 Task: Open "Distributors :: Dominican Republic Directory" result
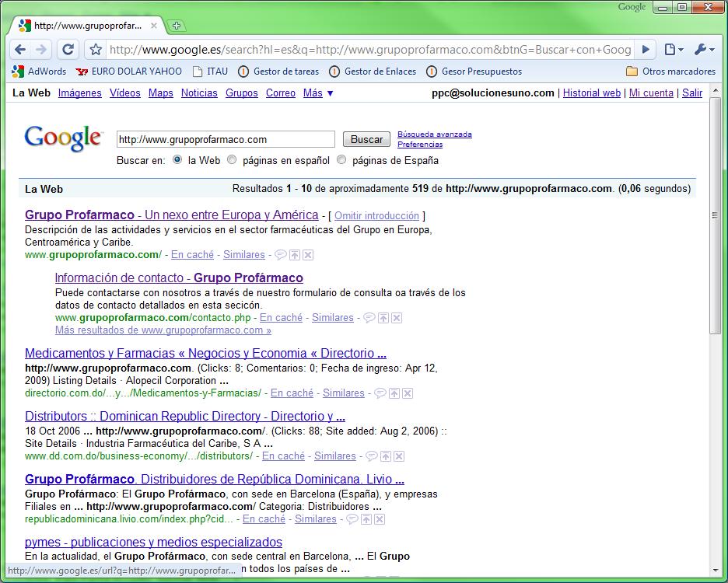[x=185, y=417]
